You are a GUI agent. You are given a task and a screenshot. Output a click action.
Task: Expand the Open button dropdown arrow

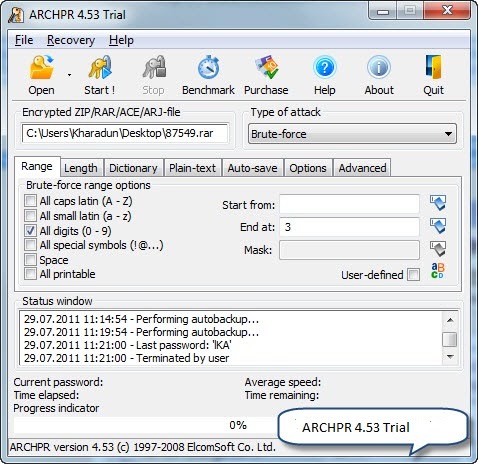click(69, 75)
